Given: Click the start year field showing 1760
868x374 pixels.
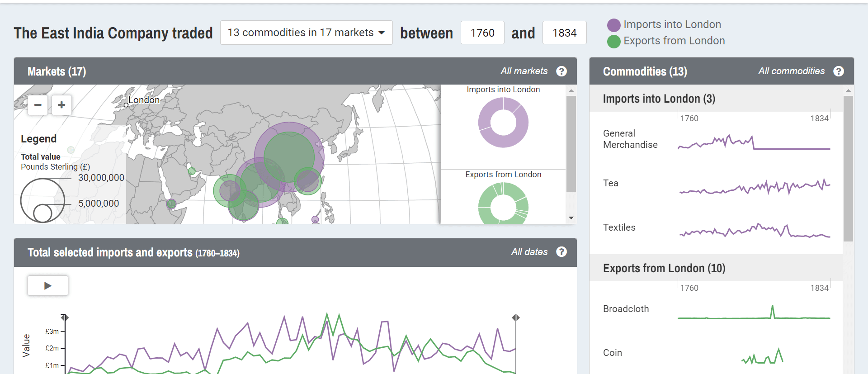Looking at the screenshot, I should (x=482, y=33).
